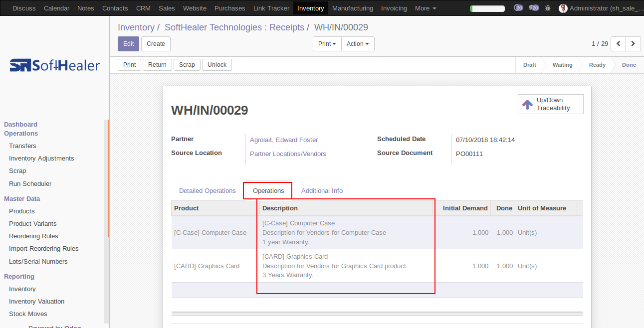The width and height of the screenshot is (644, 328).
Task: Click the Unlock button
Action: click(x=217, y=65)
